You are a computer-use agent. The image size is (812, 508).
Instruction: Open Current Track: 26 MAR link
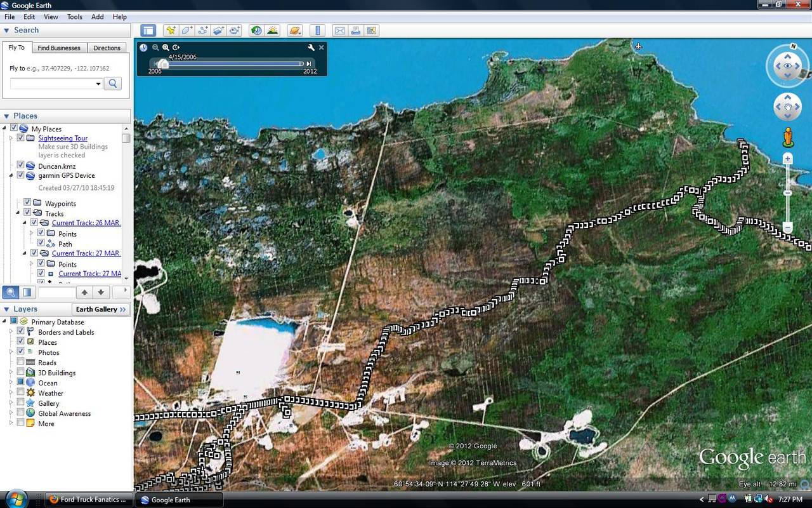(86, 223)
